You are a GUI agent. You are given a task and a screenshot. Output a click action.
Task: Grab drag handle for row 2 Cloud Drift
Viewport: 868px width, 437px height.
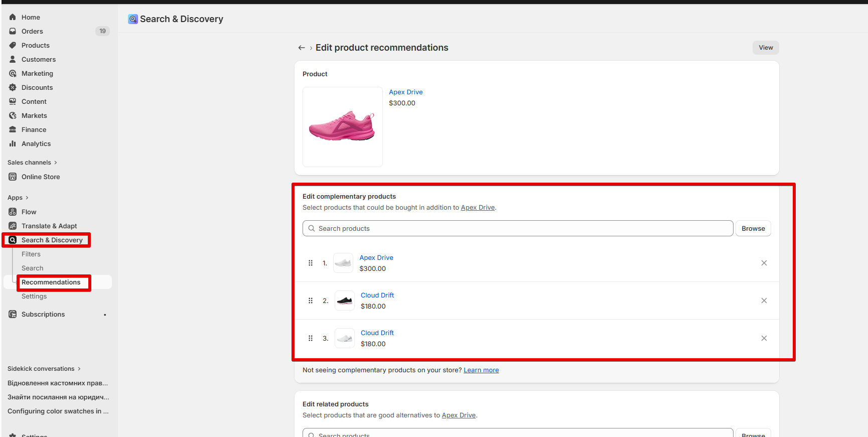pyautogui.click(x=311, y=301)
